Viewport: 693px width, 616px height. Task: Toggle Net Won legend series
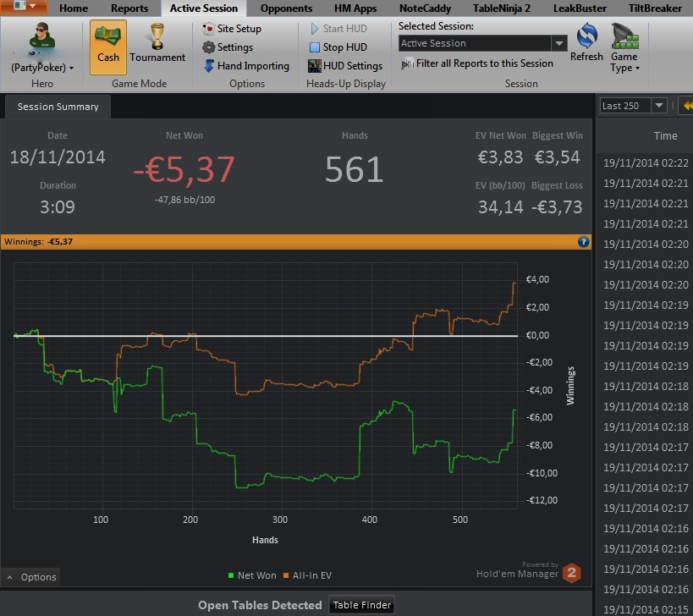coord(252,575)
